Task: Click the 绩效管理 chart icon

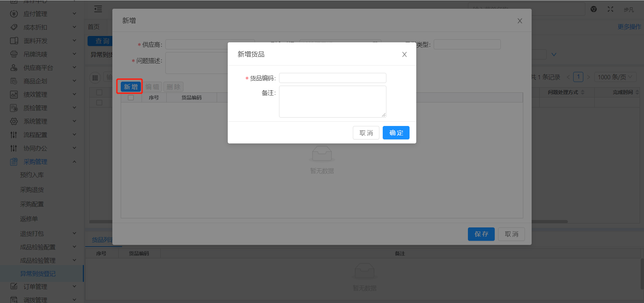Action: pos(14,94)
